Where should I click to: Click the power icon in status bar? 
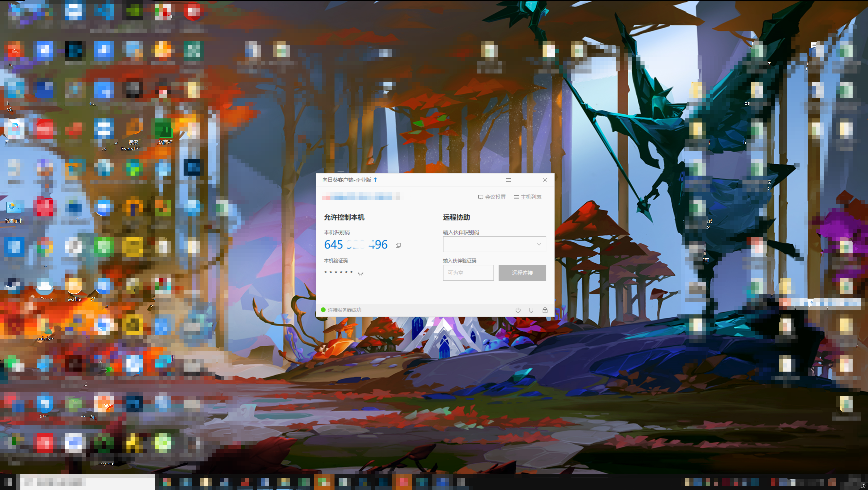pyautogui.click(x=518, y=310)
